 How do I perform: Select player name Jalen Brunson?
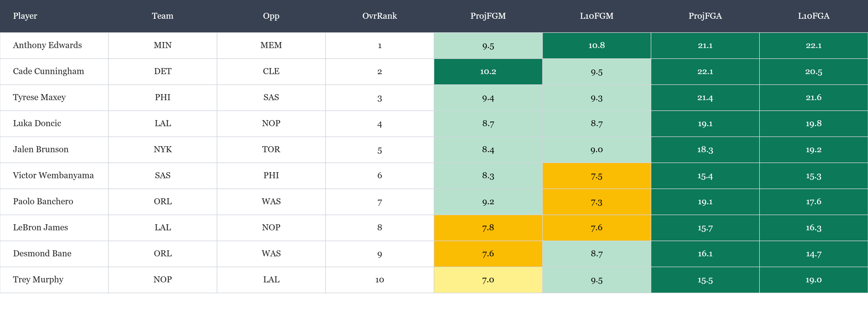tap(41, 149)
